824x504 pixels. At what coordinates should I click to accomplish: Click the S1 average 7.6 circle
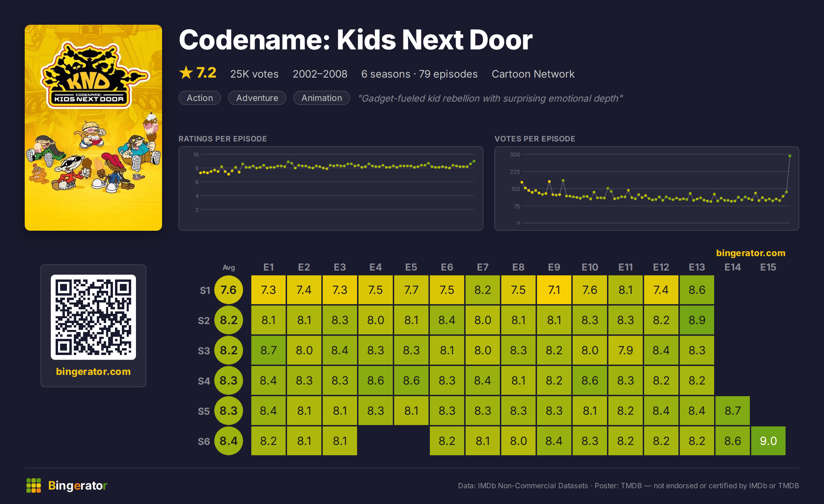pos(229,290)
